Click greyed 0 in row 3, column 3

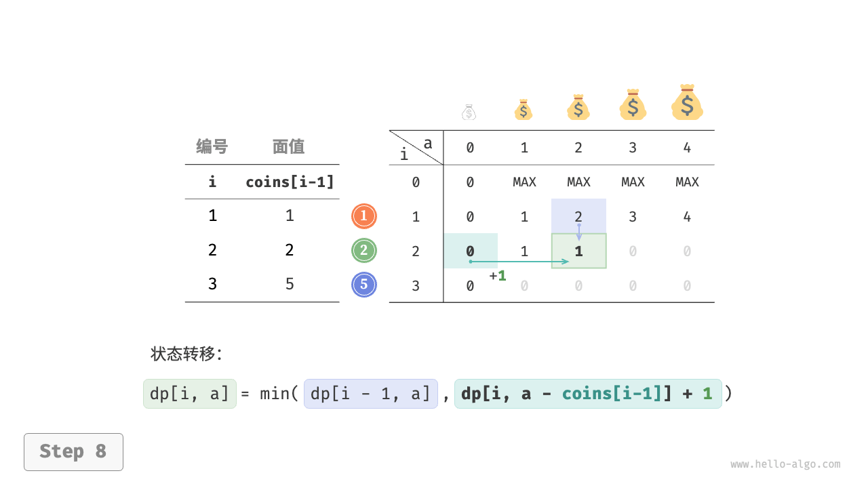633,286
